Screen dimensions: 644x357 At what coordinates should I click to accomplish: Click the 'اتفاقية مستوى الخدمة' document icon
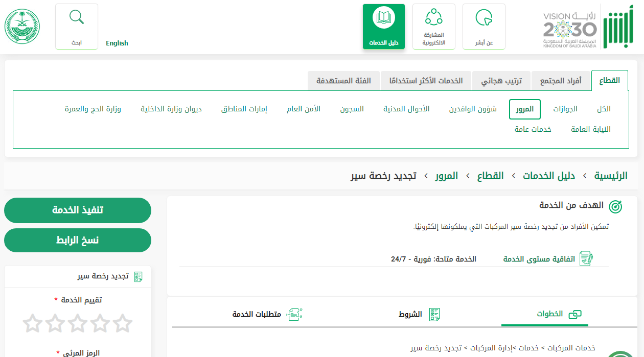586,258
